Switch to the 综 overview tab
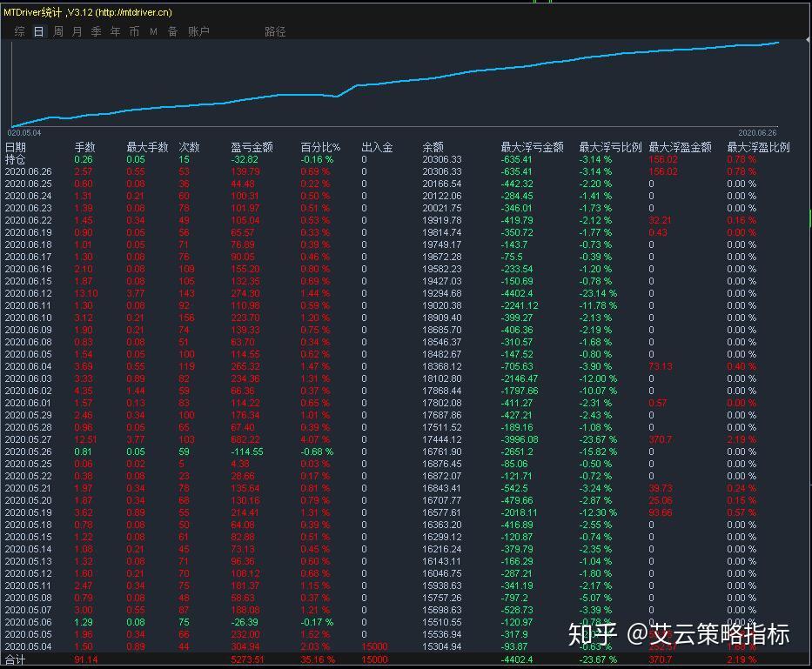Image resolution: width=812 pixels, height=669 pixels. click(20, 31)
